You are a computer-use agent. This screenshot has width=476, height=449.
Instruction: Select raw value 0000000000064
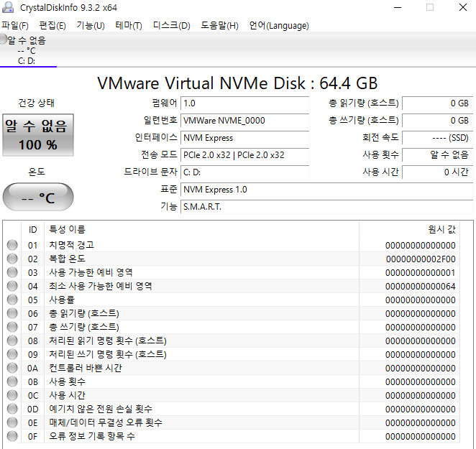tap(420, 287)
